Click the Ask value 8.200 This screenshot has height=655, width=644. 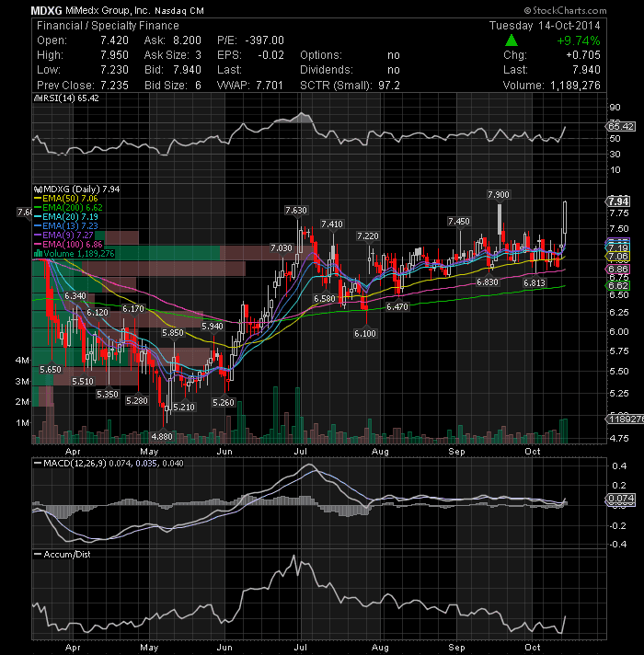(187, 40)
